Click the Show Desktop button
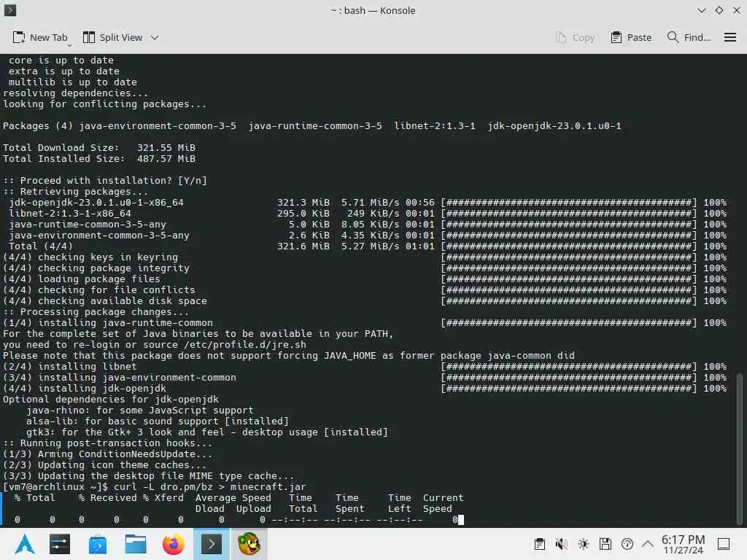747x560 pixels. tap(724, 544)
